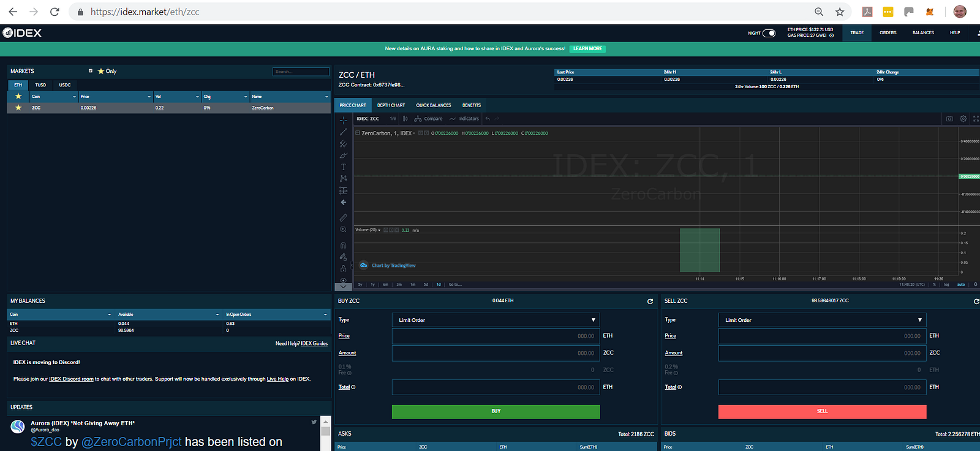Click the Sell Amount input field

822,353
